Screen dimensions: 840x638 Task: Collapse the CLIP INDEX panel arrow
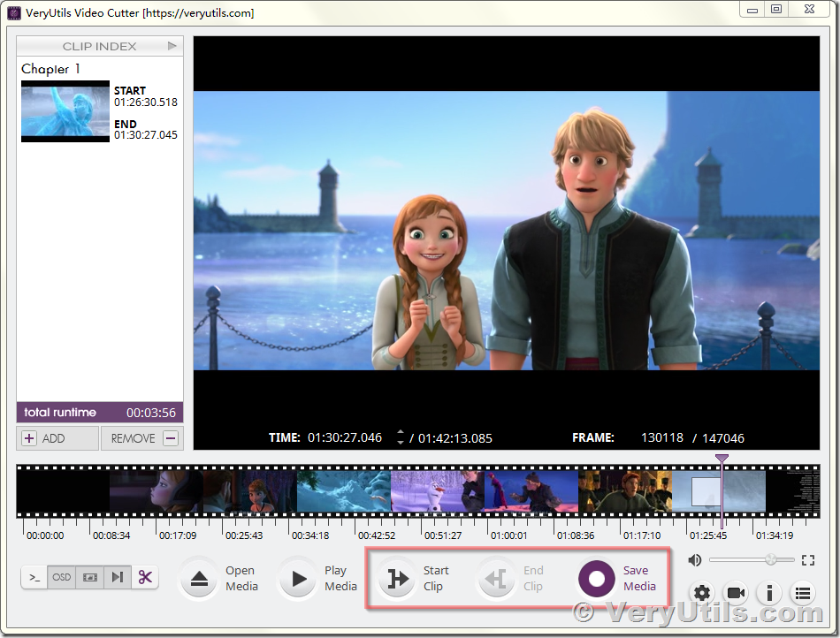click(x=172, y=46)
